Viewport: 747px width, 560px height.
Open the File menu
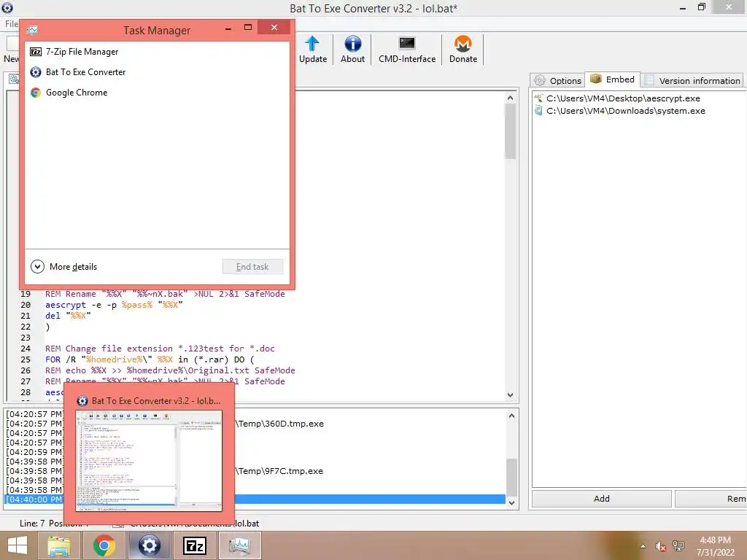pos(11,23)
